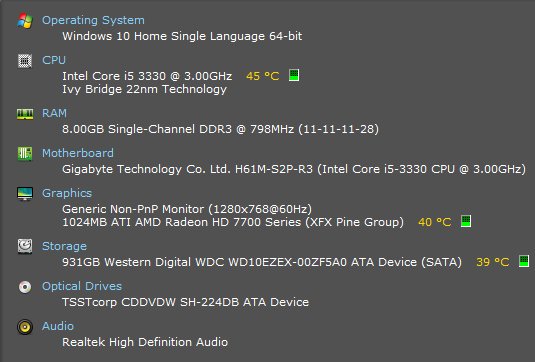Click the green RAM stick icon
The width and height of the screenshot is (535, 362).
point(25,114)
